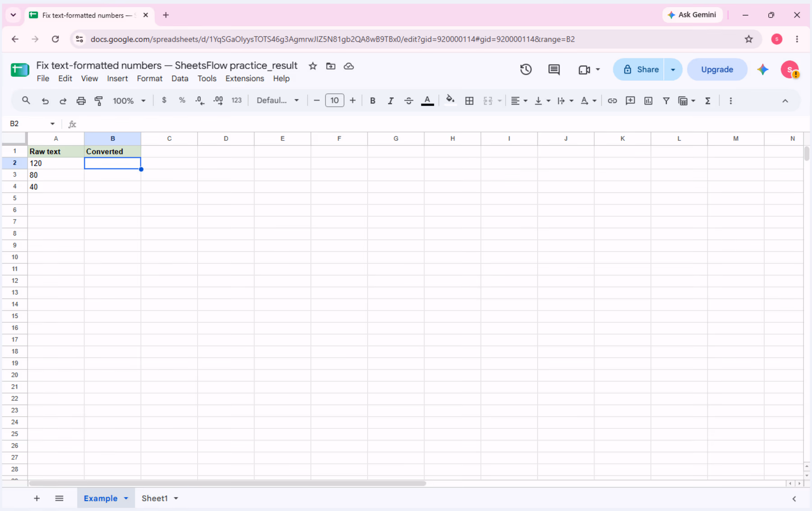Expand the Name box dropdown arrow
This screenshot has height=511, width=812.
(x=52, y=124)
